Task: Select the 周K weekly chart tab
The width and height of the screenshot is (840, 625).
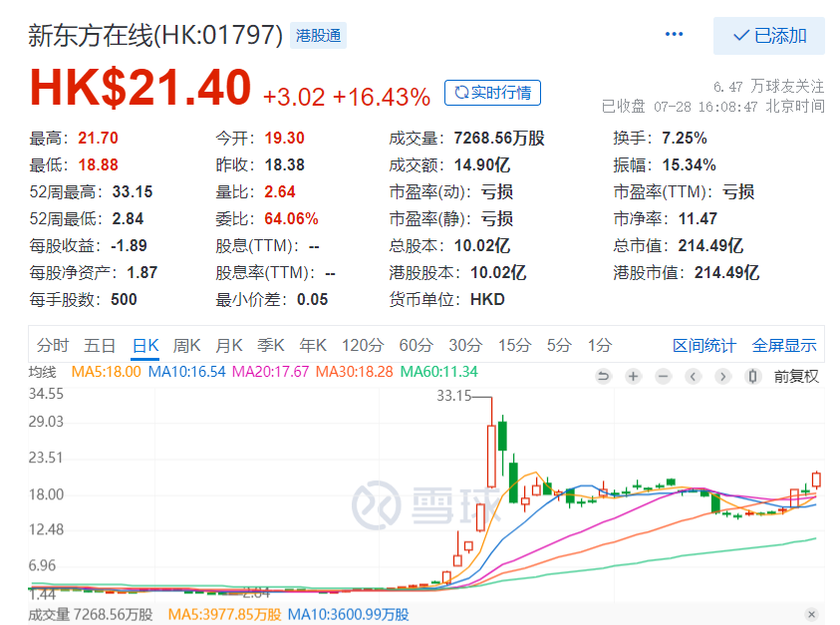Action: [x=187, y=346]
